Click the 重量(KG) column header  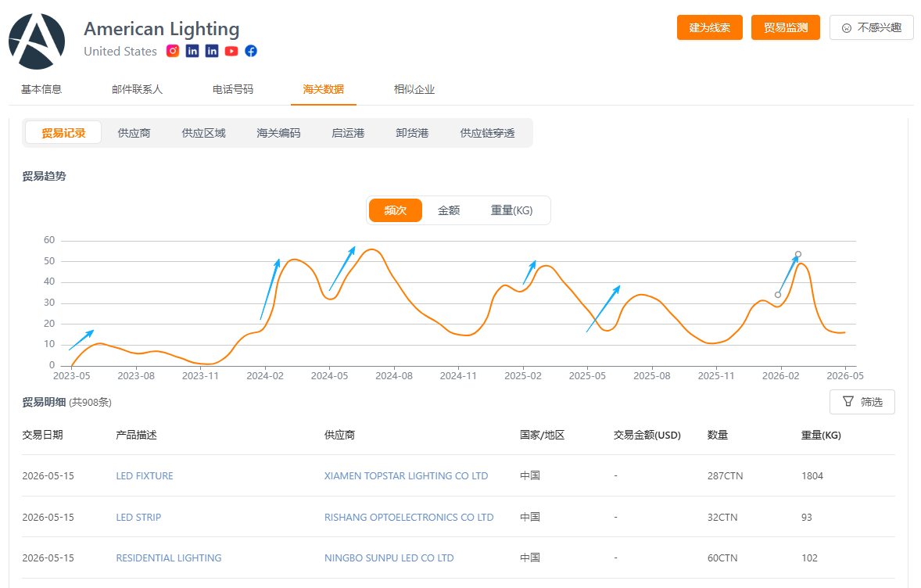(821, 436)
